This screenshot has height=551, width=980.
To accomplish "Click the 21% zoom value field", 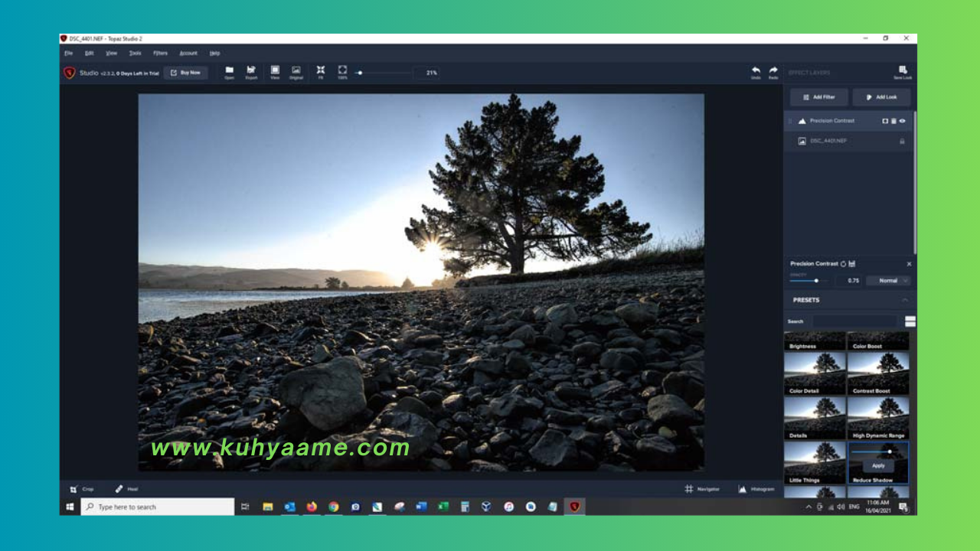I will 427,73.
